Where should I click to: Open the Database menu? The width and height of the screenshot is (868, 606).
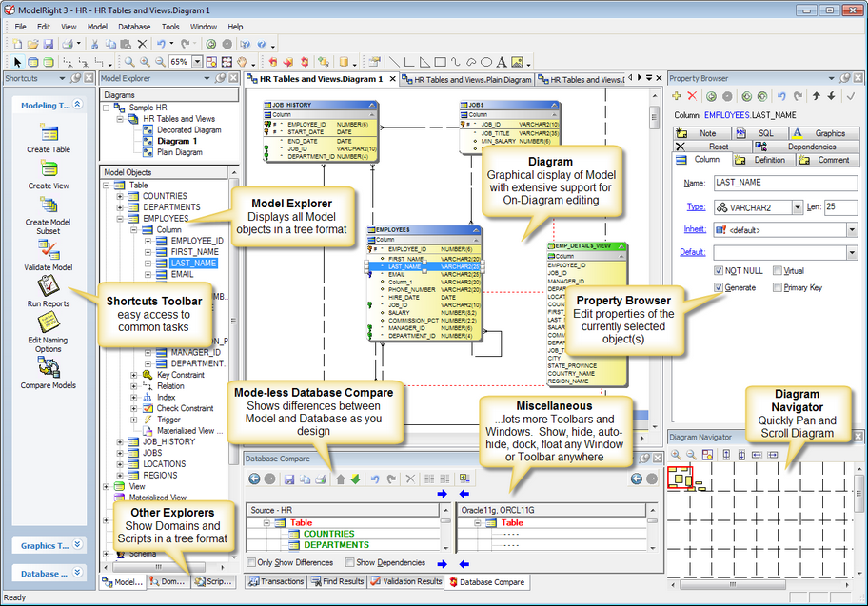[x=134, y=27]
